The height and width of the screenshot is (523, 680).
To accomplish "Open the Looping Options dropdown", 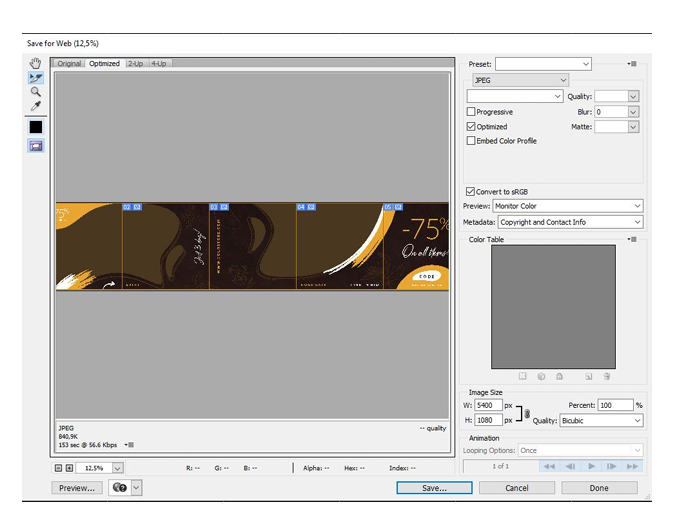I will [x=580, y=451].
